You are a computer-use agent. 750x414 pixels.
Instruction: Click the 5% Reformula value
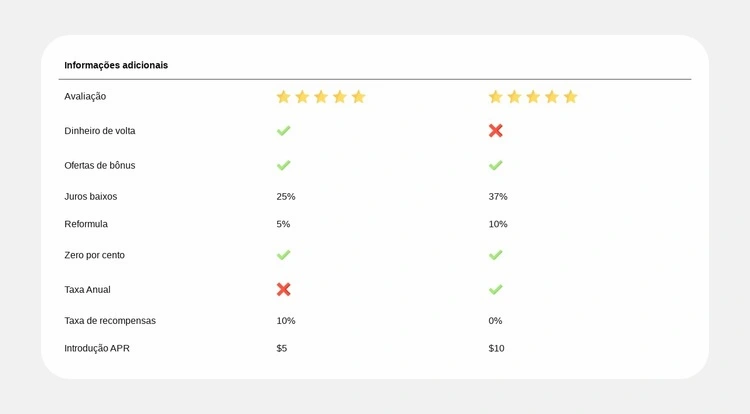(283, 224)
